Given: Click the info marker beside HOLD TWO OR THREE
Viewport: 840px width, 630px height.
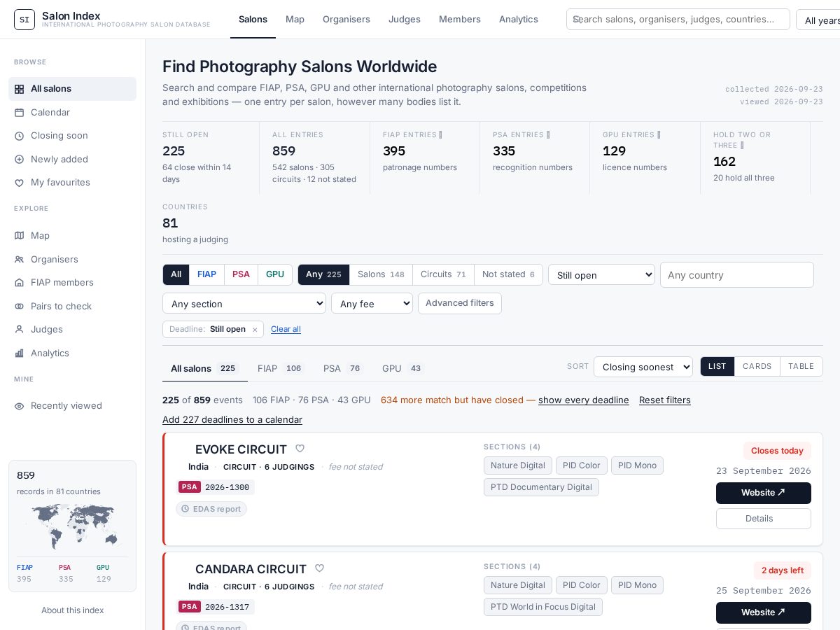Looking at the screenshot, I should point(742,145).
